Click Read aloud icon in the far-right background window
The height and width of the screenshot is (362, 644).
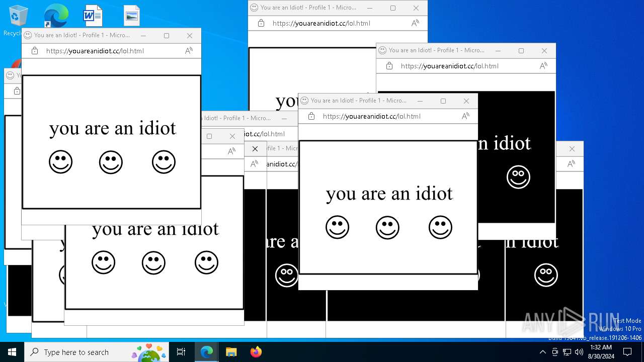[571, 164]
